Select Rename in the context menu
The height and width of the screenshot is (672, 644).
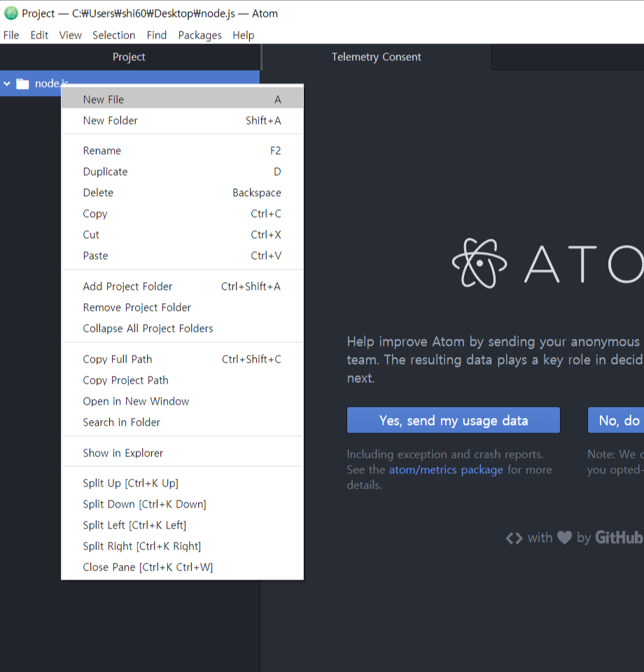coord(182,151)
